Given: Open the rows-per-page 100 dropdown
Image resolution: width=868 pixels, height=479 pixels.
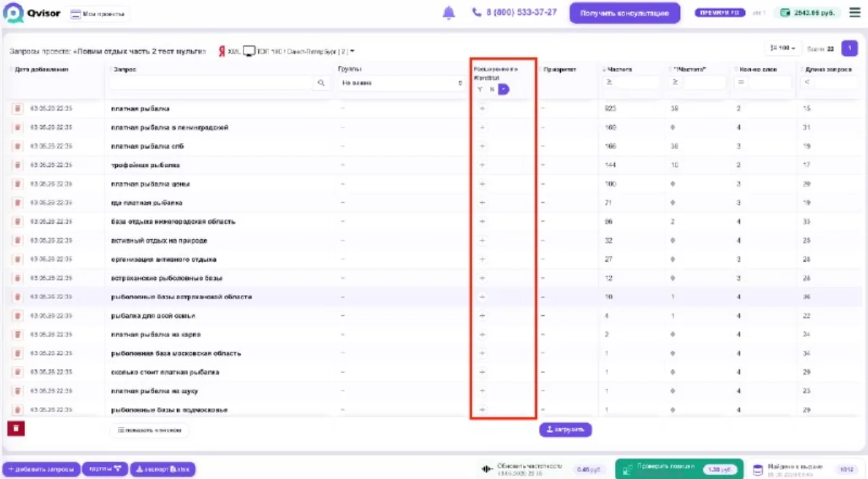Looking at the screenshot, I should pyautogui.click(x=783, y=48).
